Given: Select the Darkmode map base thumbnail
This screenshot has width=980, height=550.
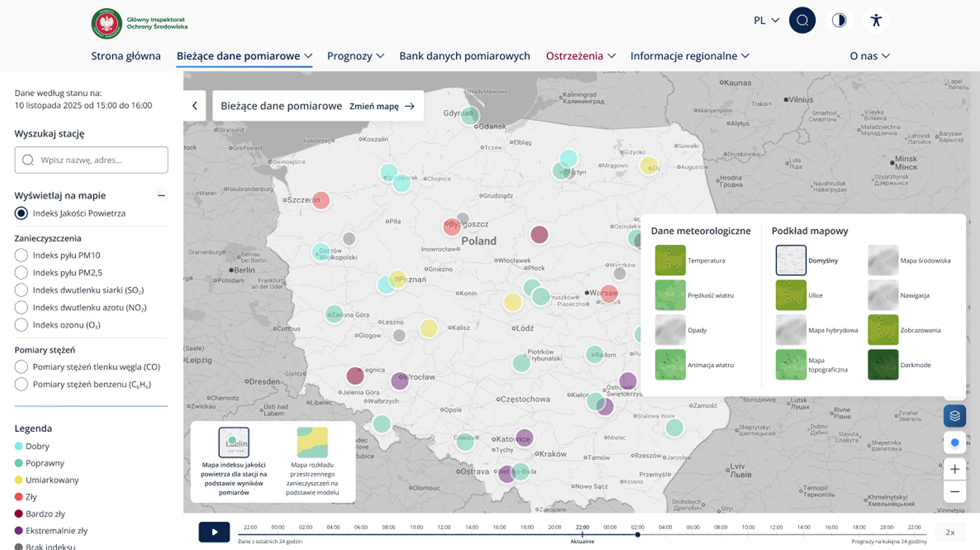Looking at the screenshot, I should click(x=883, y=365).
